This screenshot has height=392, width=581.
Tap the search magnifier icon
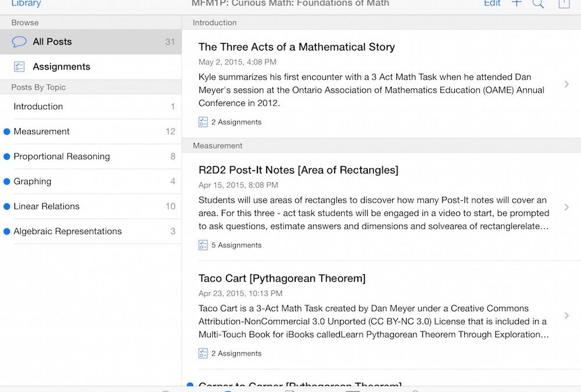click(539, 4)
